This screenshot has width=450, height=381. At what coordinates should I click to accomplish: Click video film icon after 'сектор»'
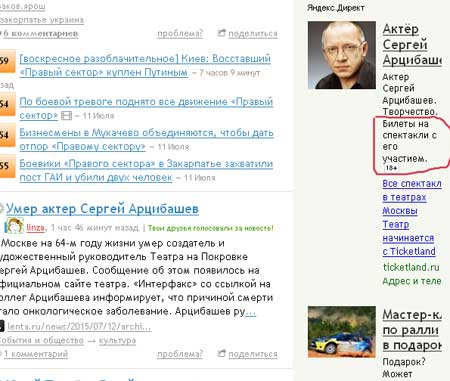[66, 116]
